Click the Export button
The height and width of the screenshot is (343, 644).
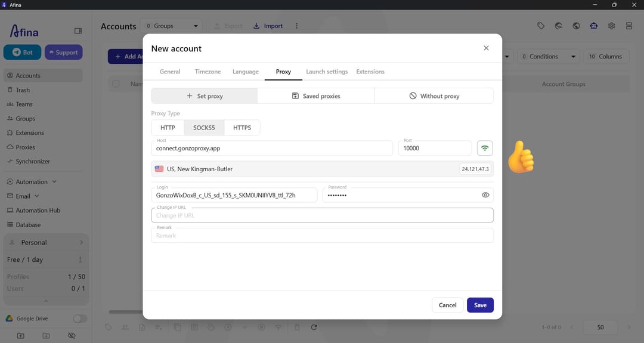(x=228, y=26)
